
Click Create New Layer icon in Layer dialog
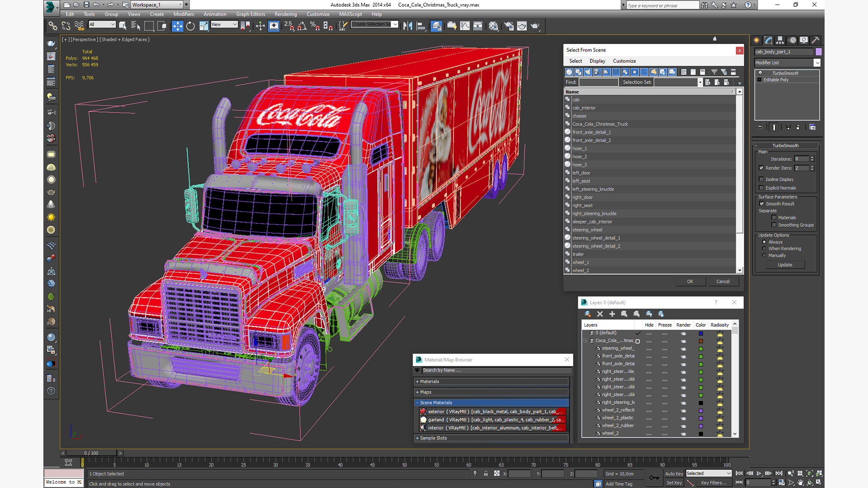point(588,314)
